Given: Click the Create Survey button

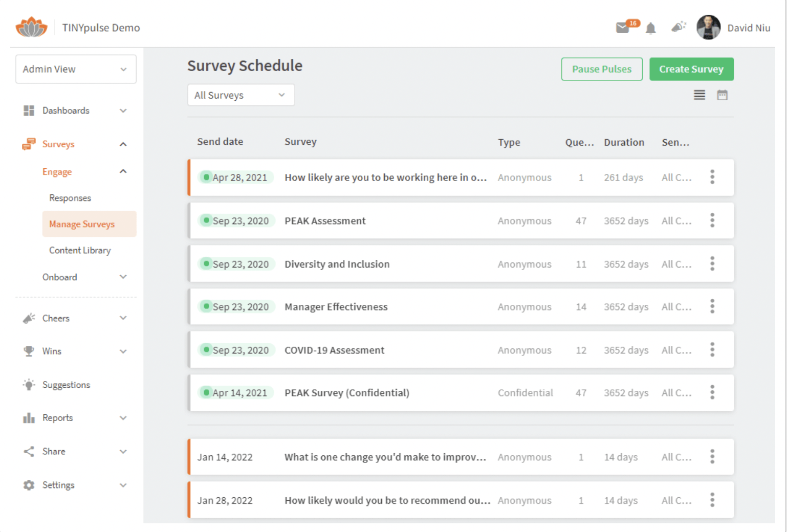Looking at the screenshot, I should [x=691, y=69].
